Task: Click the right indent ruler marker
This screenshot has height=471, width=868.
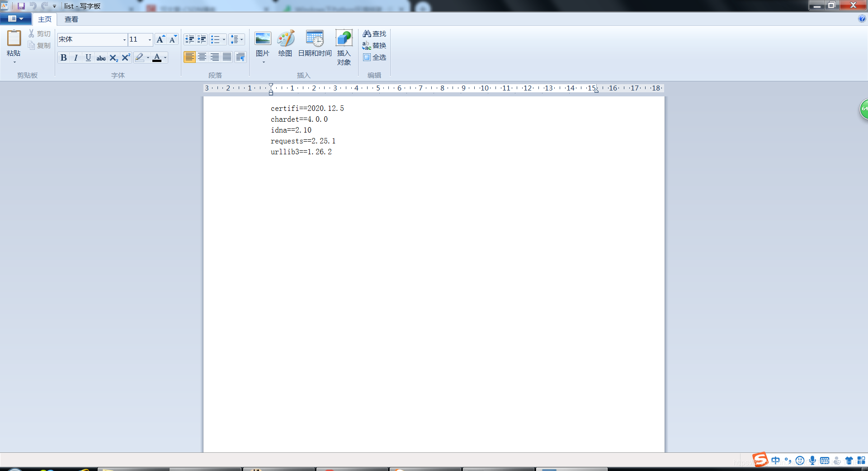Action: pyautogui.click(x=597, y=90)
